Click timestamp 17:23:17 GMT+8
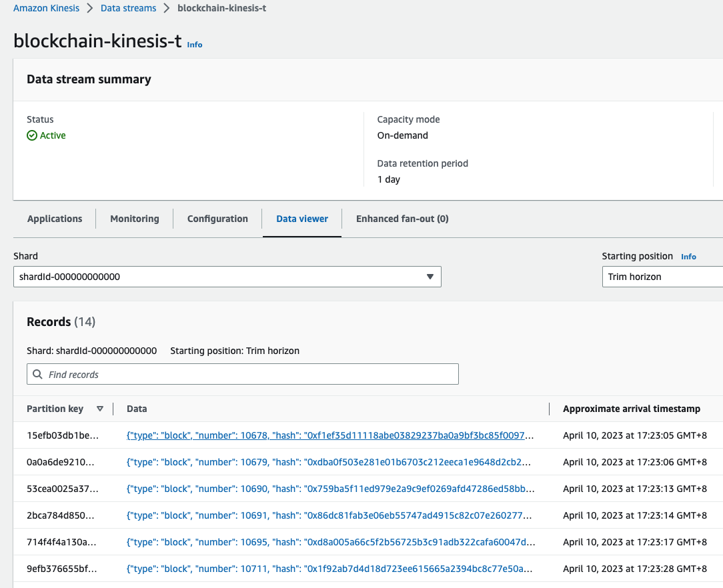 point(635,543)
